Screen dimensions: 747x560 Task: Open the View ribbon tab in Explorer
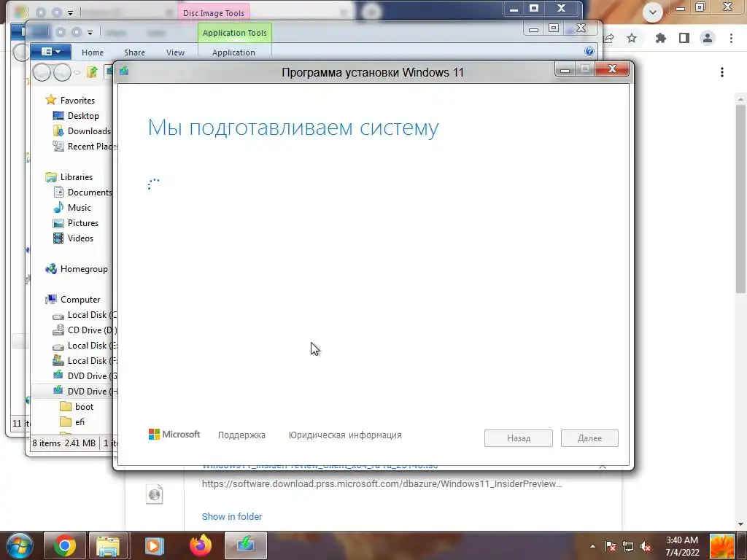pyautogui.click(x=175, y=52)
